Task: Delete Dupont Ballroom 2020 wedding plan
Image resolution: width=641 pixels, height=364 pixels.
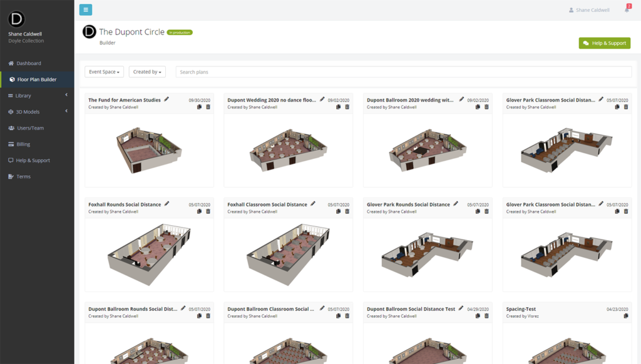Action: point(486,107)
